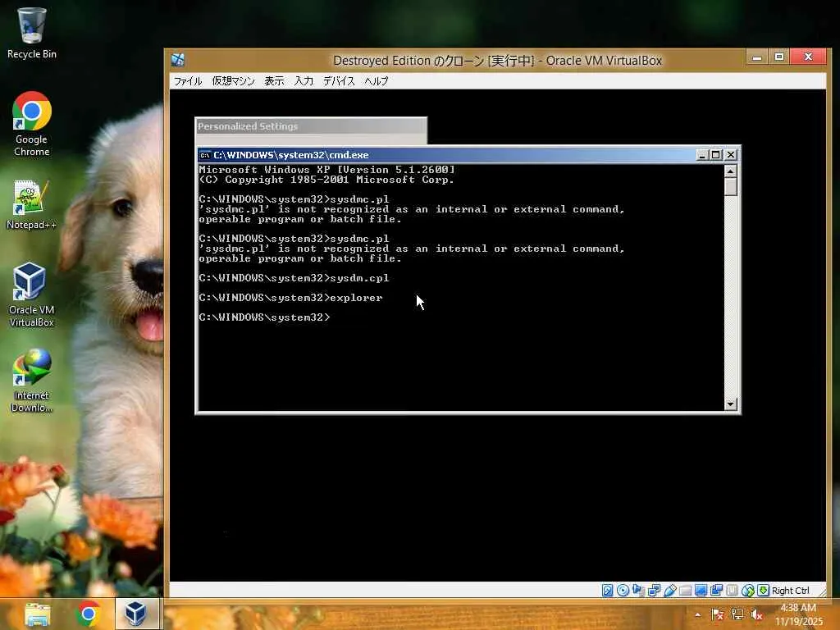840x630 pixels.
Task: Maximize the VirtualBox window
Action: (x=779, y=57)
